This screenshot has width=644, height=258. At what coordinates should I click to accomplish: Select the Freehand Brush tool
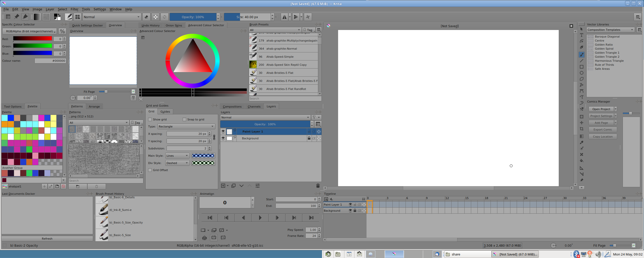coord(581,54)
